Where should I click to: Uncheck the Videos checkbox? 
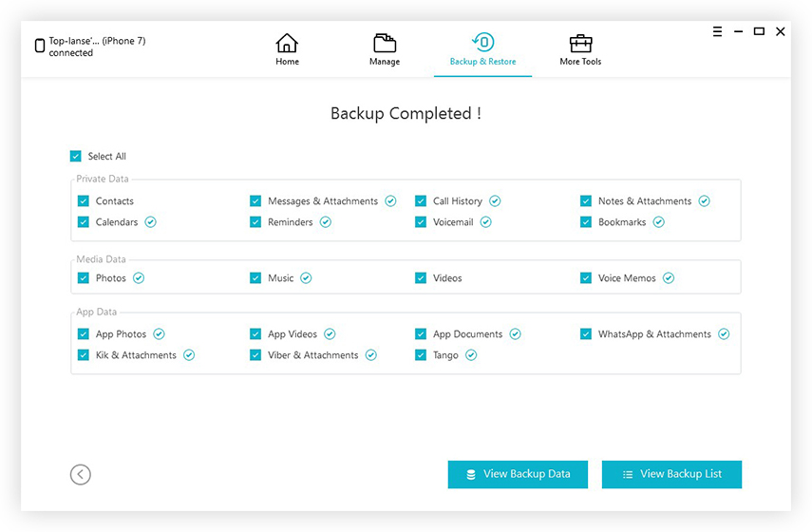[x=421, y=278]
